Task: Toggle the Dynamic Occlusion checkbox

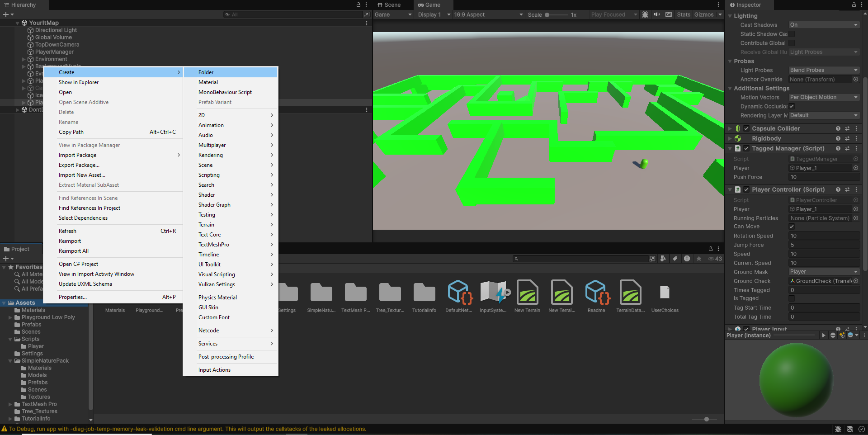Action: 792,106
